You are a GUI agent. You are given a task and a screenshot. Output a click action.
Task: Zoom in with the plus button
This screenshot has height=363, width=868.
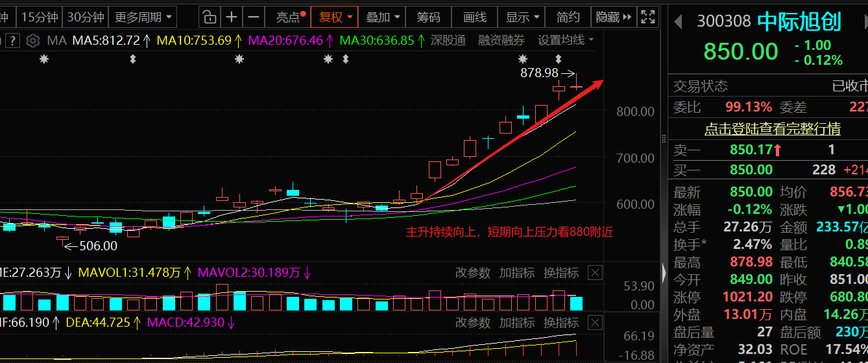click(x=232, y=17)
